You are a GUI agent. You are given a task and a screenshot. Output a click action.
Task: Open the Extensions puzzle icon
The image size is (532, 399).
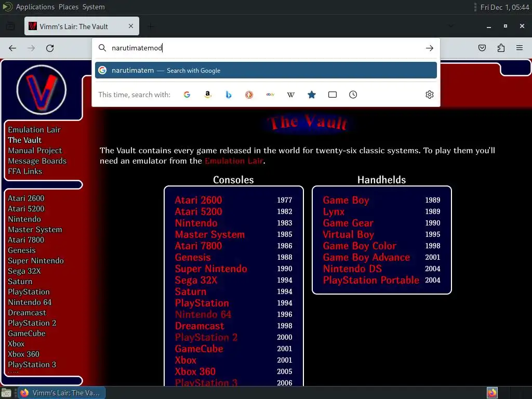[x=501, y=48]
